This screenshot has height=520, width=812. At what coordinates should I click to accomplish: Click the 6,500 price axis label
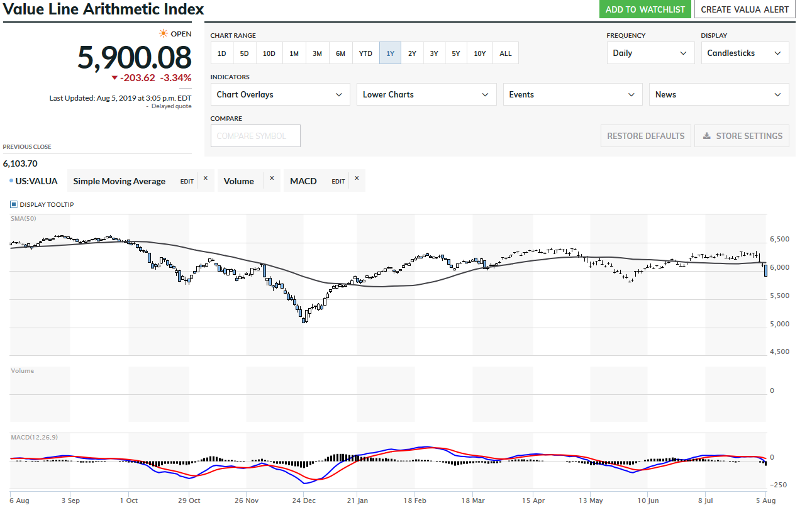(x=780, y=240)
